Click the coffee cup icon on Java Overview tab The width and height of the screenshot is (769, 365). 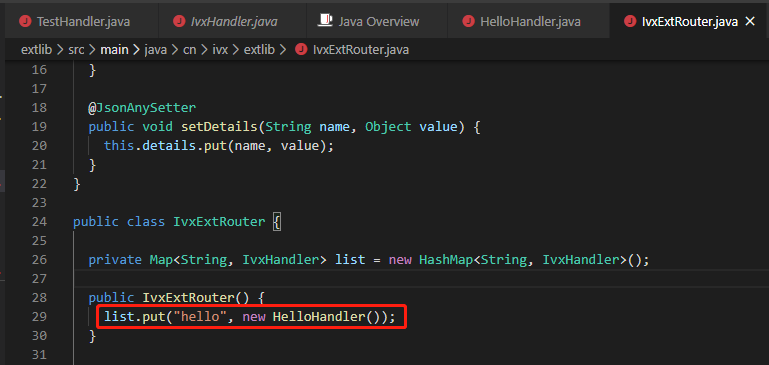pos(325,21)
